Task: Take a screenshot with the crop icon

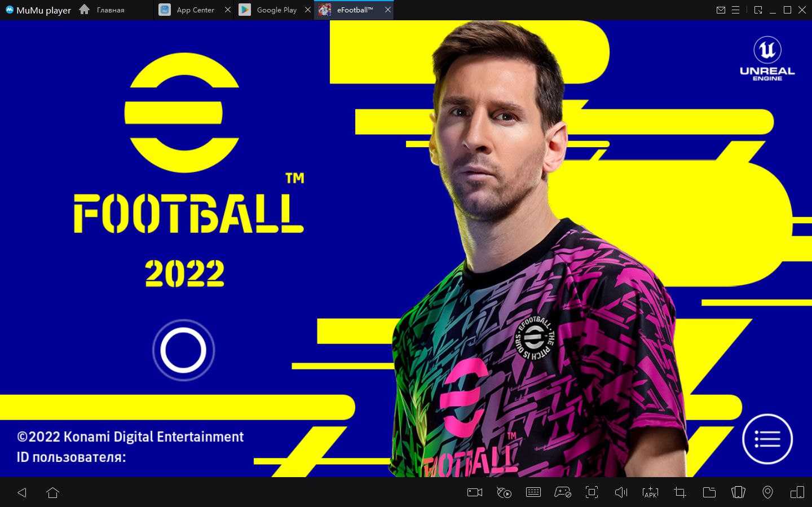Action: pos(680,492)
